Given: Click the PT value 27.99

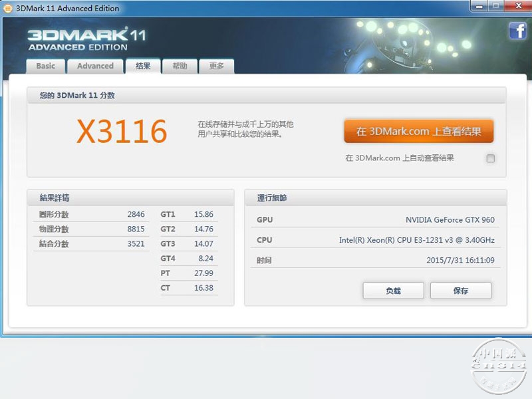Looking at the screenshot, I should point(203,273).
